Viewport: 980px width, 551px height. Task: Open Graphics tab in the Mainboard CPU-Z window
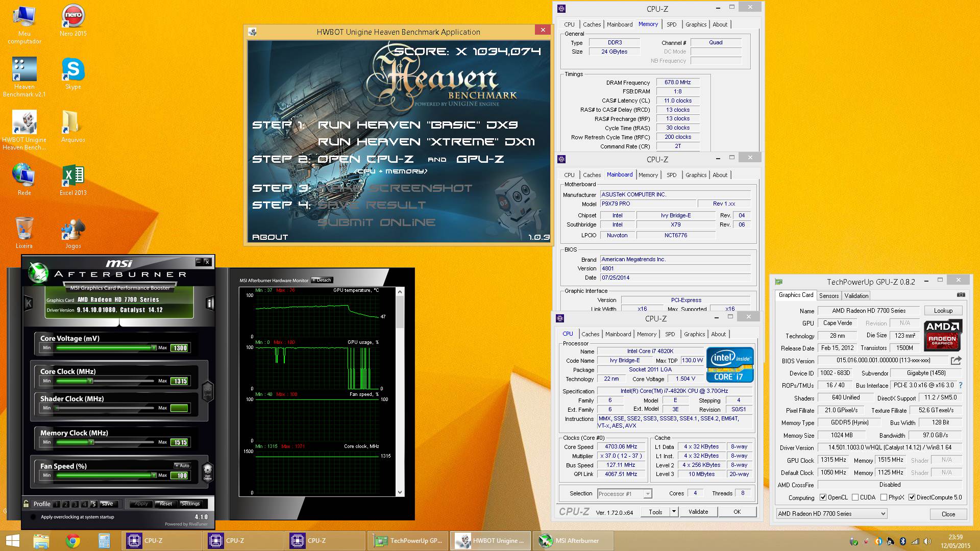tap(696, 175)
